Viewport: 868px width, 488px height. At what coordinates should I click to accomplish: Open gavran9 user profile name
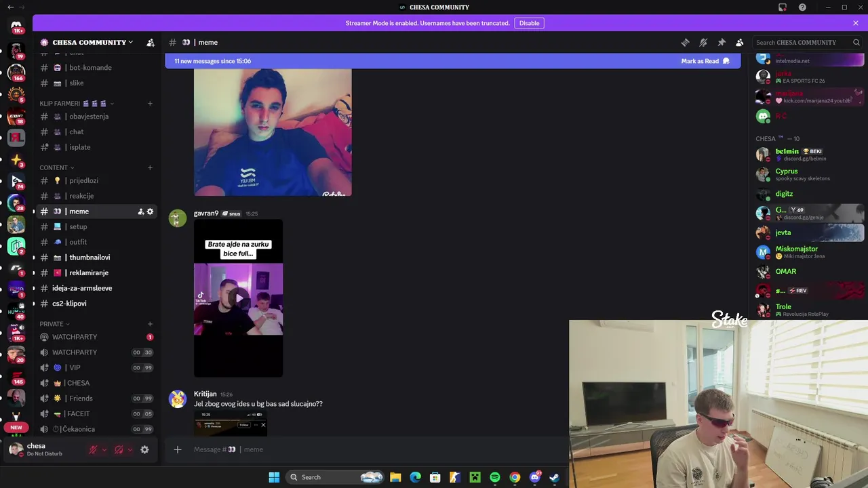click(x=206, y=213)
